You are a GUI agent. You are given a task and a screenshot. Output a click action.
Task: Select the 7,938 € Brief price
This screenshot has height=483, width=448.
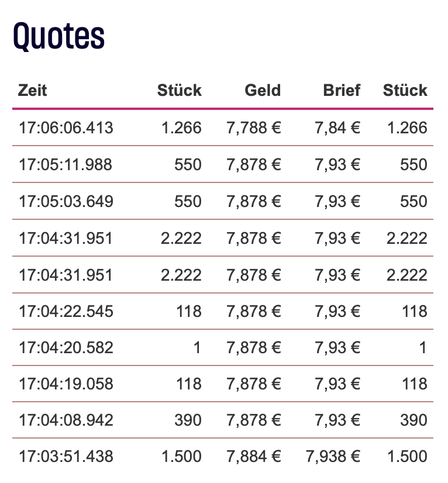tap(333, 457)
